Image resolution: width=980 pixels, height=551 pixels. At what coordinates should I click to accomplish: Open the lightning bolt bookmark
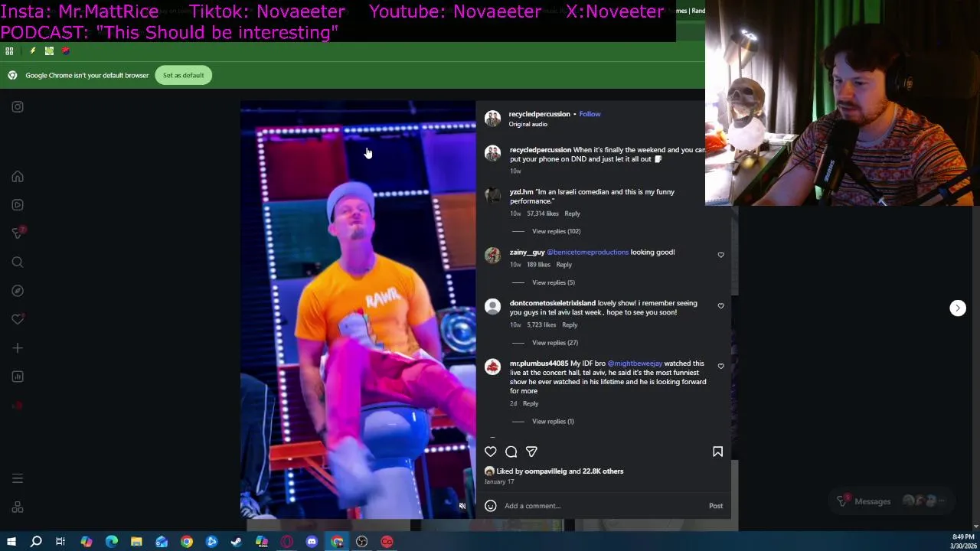pos(32,51)
